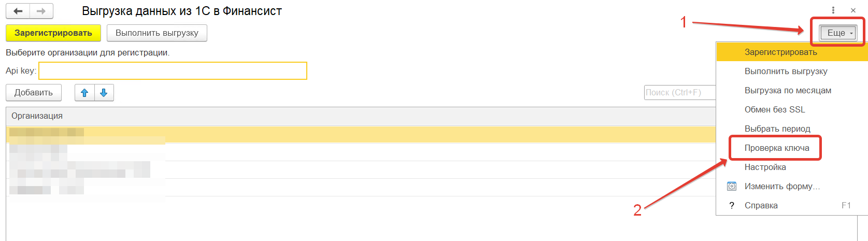Expand the Еще dropdown menu
The image size is (868, 241).
coord(837,33)
